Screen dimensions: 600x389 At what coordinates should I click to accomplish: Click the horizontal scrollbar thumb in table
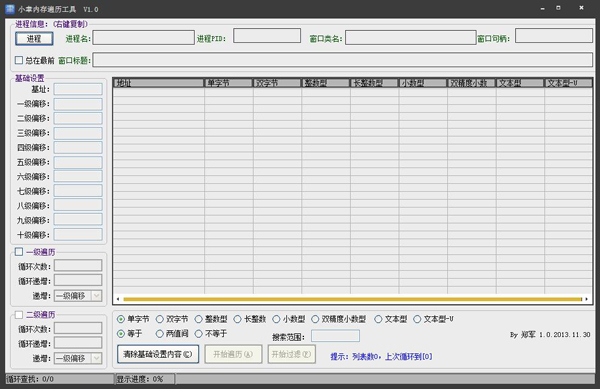[352, 299]
